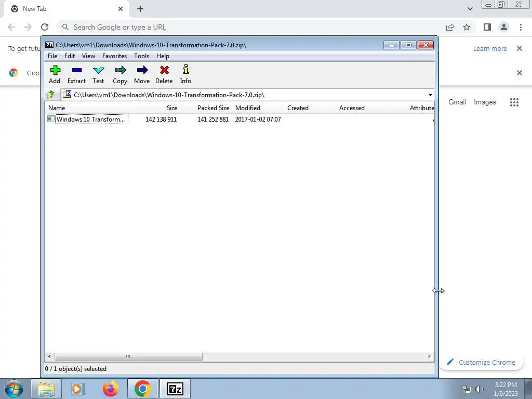The height and width of the screenshot is (399, 532).
Task: Click the file icon beside Windows 10 Transform...
Action: click(51, 119)
